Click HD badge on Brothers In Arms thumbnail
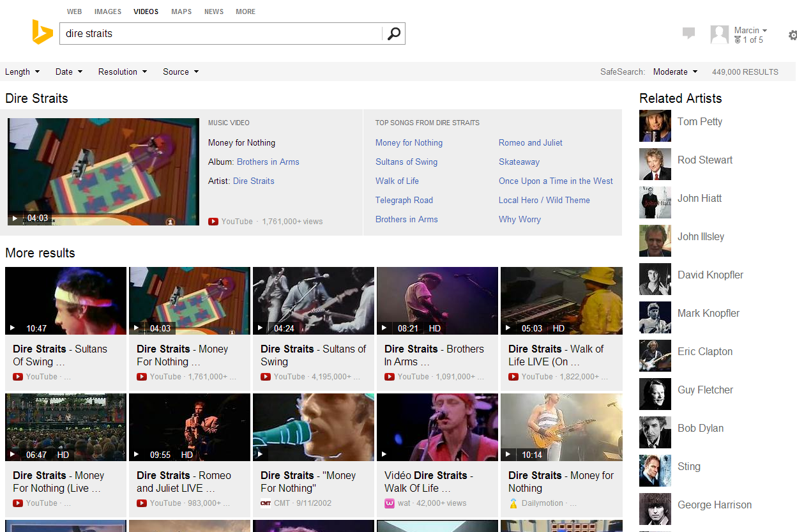The width and height of the screenshot is (797, 532). coord(435,328)
